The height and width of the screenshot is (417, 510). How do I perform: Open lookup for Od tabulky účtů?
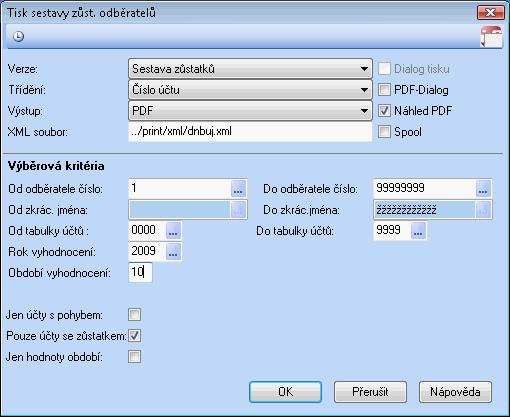[173, 231]
